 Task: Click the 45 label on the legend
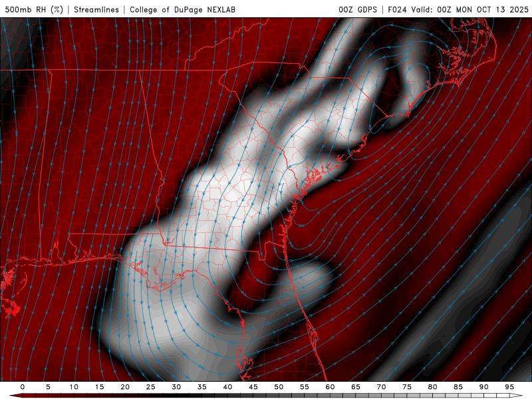[x=253, y=387]
